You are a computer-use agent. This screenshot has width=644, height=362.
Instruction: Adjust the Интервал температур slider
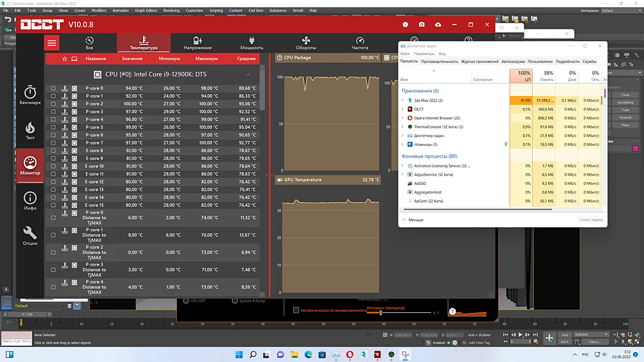(381, 313)
